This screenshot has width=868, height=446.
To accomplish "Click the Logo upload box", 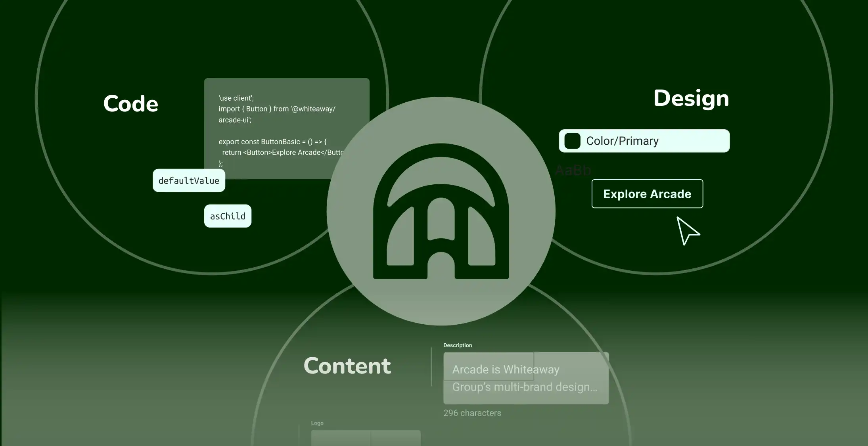I will coord(366,438).
